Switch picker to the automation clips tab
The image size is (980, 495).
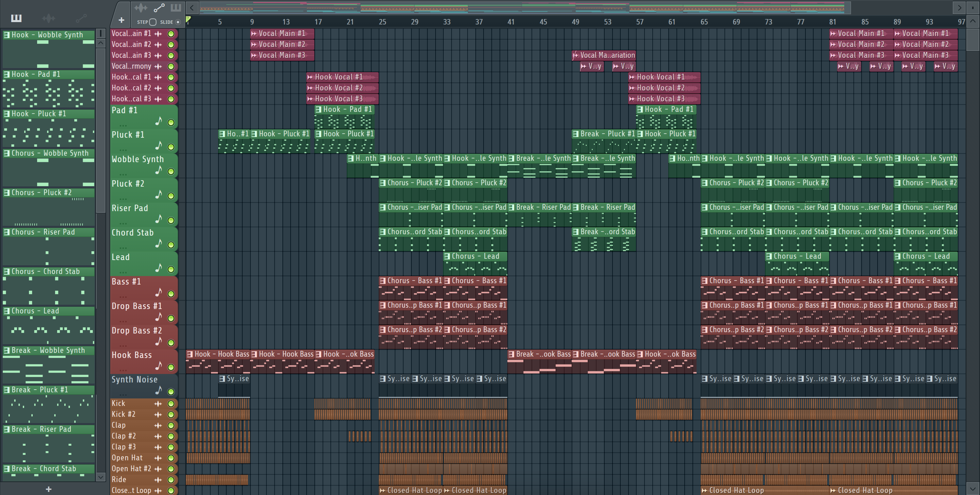[x=81, y=18]
